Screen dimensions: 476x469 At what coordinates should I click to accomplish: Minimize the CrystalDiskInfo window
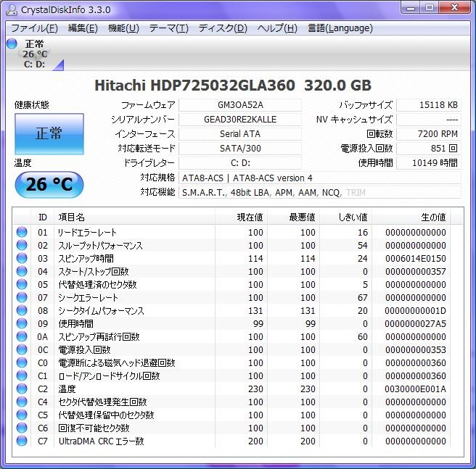(411, 7)
